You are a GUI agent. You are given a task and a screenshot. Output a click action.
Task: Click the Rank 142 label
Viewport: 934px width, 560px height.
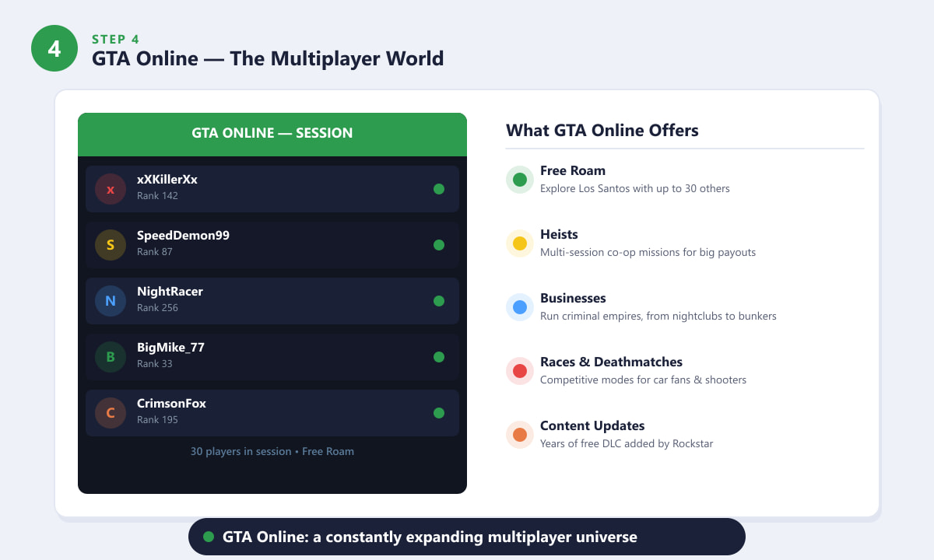click(x=157, y=196)
